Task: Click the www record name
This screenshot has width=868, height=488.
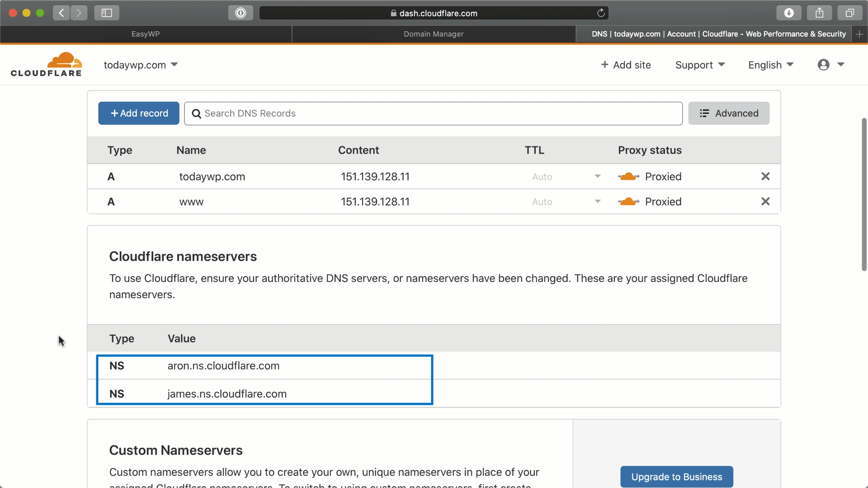Action: tap(191, 202)
